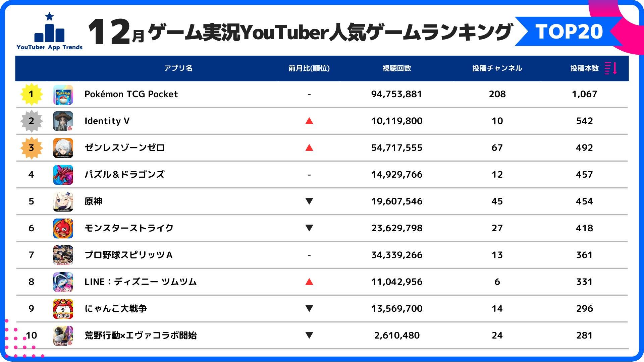
Task: Select the モンスターストライク app icon
Action: [63, 229]
